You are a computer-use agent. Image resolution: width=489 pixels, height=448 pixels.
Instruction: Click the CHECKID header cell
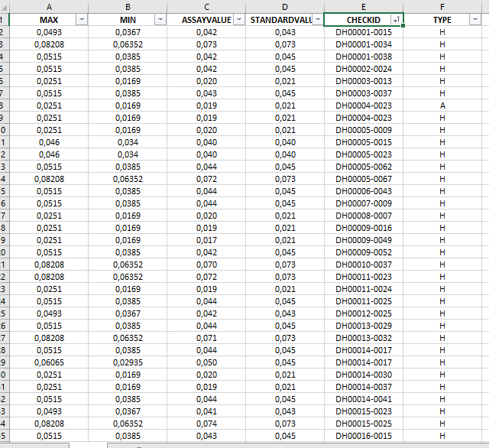point(364,20)
